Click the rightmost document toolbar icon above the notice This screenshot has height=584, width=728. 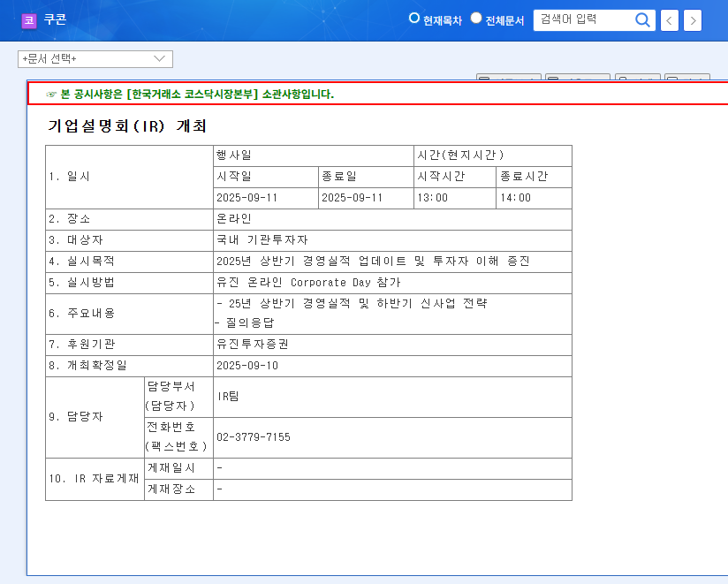687,80
